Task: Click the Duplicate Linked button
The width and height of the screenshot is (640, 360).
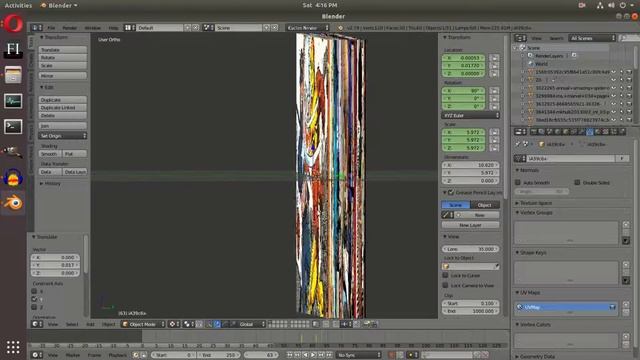Action: [62, 107]
